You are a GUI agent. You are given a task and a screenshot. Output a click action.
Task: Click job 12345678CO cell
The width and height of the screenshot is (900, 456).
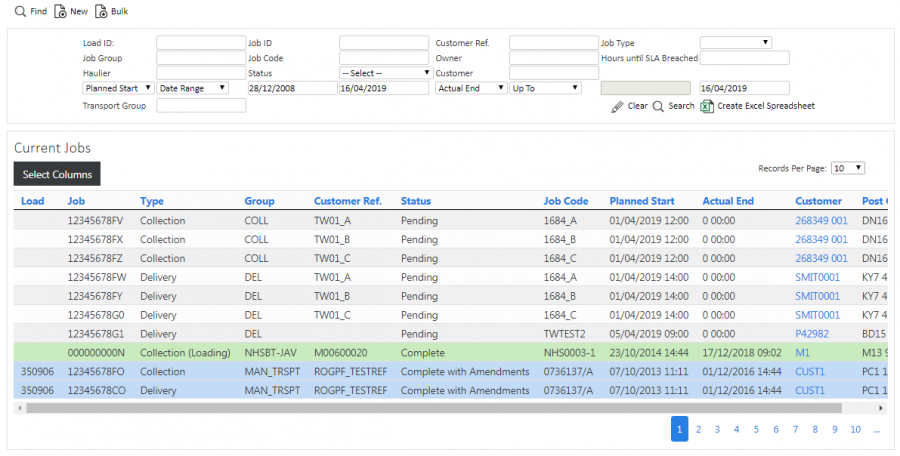[96, 391]
